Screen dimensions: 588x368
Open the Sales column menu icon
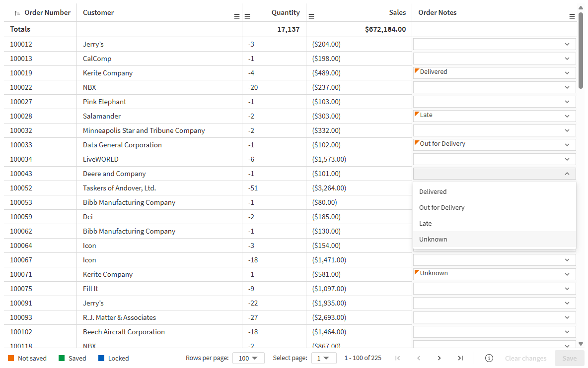click(x=311, y=16)
